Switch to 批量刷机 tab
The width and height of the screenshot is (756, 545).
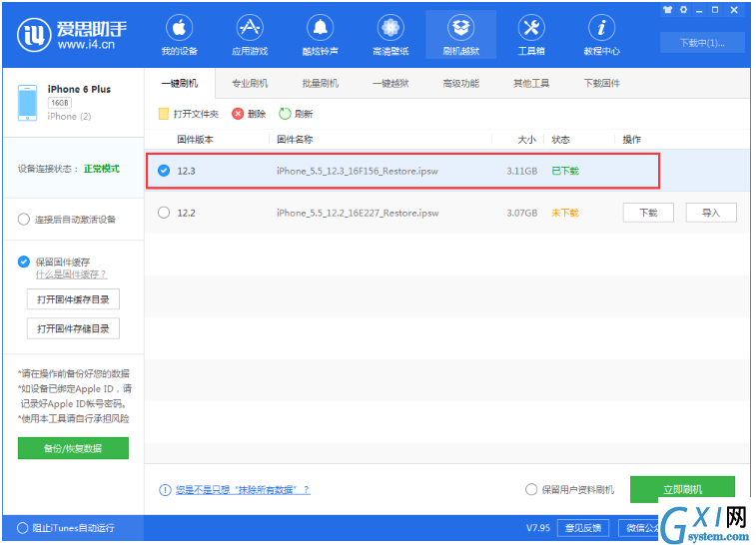pos(321,84)
